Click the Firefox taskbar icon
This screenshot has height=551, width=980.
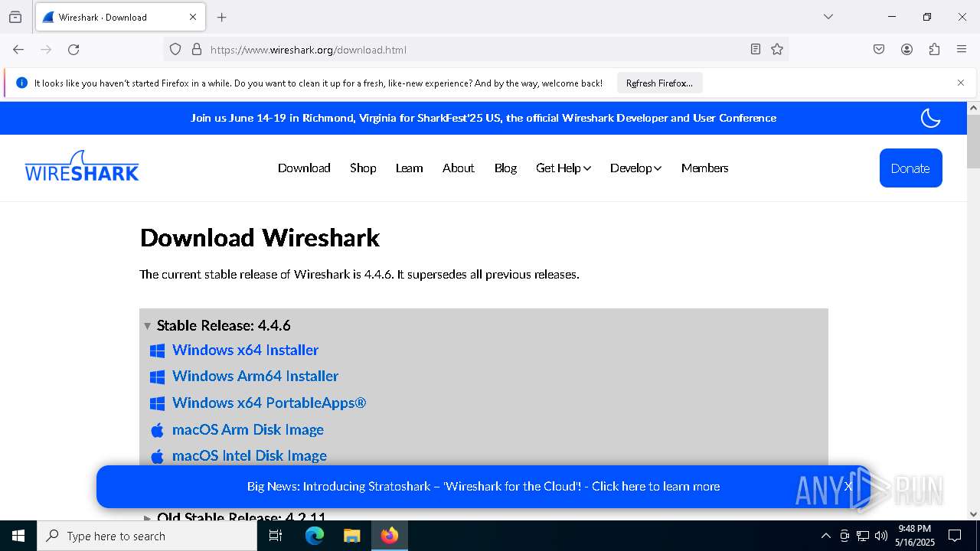click(x=390, y=536)
